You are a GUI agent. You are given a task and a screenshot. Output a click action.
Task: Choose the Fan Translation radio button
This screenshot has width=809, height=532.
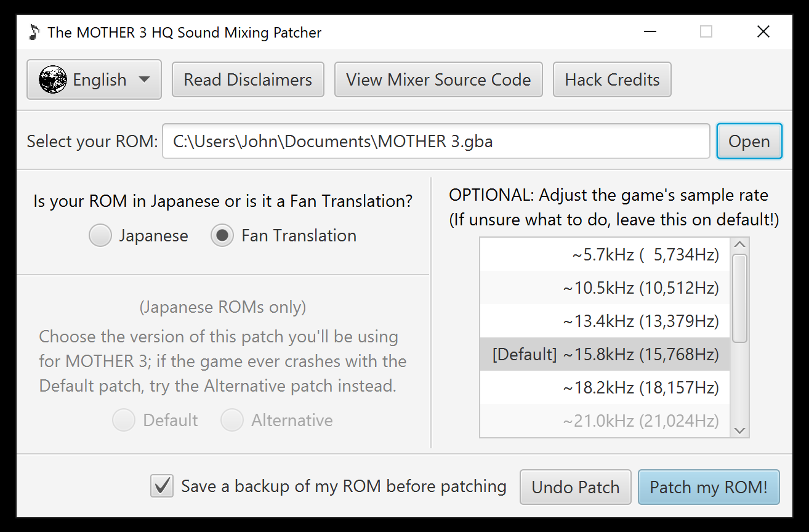pyautogui.click(x=222, y=235)
